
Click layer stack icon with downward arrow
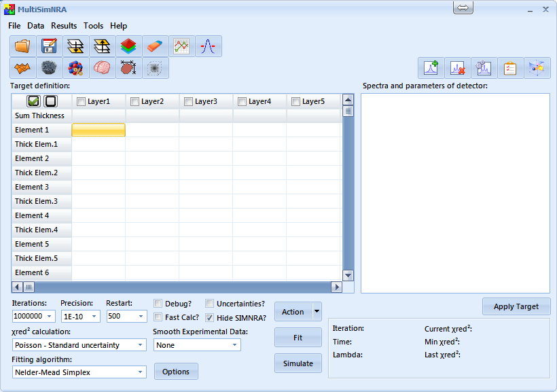(x=75, y=46)
